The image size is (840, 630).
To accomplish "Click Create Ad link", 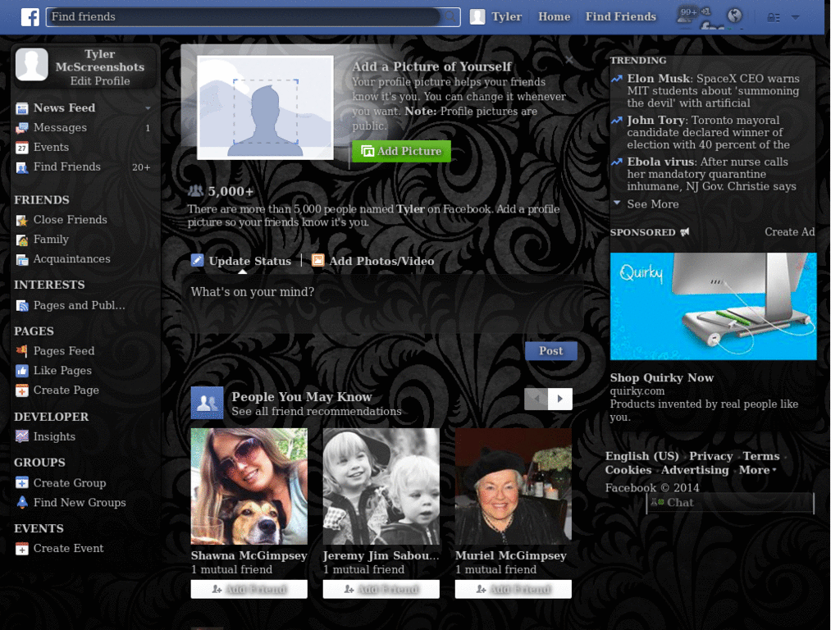I will [x=789, y=232].
